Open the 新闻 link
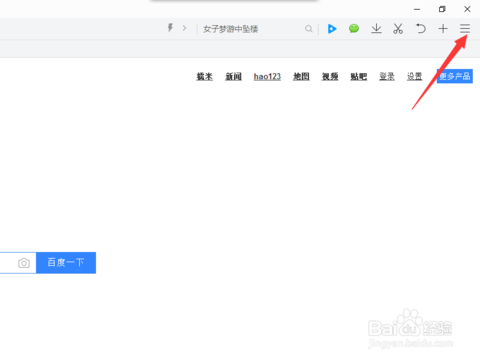Viewport: 480px width, 360px height. (233, 77)
